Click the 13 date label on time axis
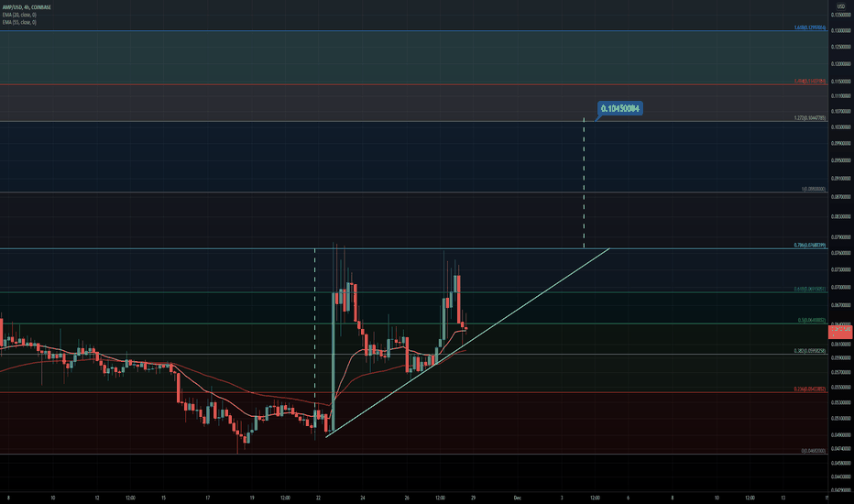854x504 pixels. pos(783,498)
